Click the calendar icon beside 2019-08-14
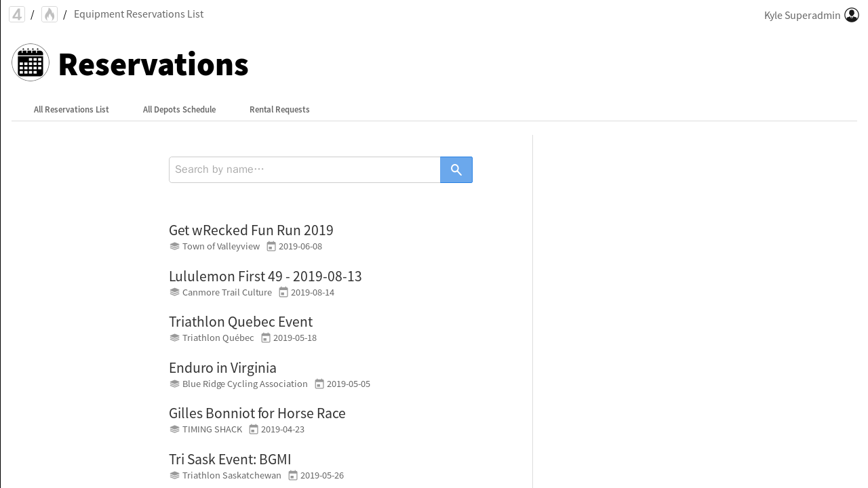This screenshot has width=868, height=488. 283,293
